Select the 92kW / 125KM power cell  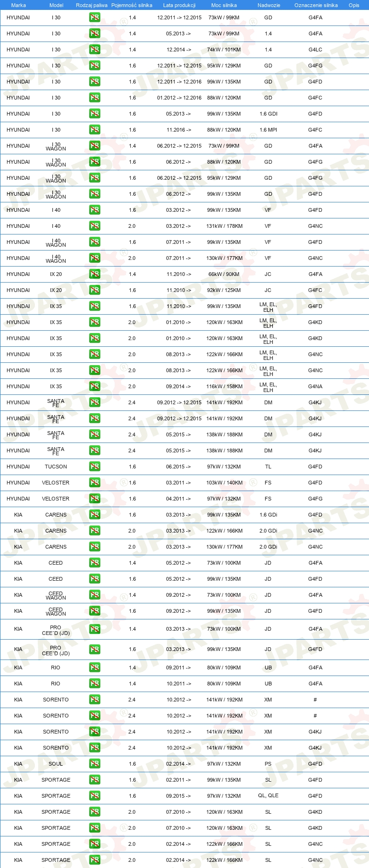pos(224,290)
